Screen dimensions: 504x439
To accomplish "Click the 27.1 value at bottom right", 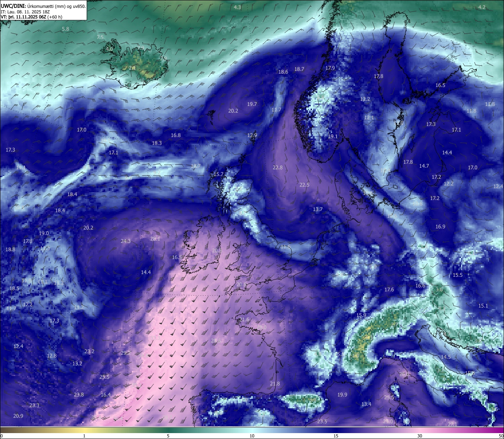I will pyautogui.click(x=452, y=424).
